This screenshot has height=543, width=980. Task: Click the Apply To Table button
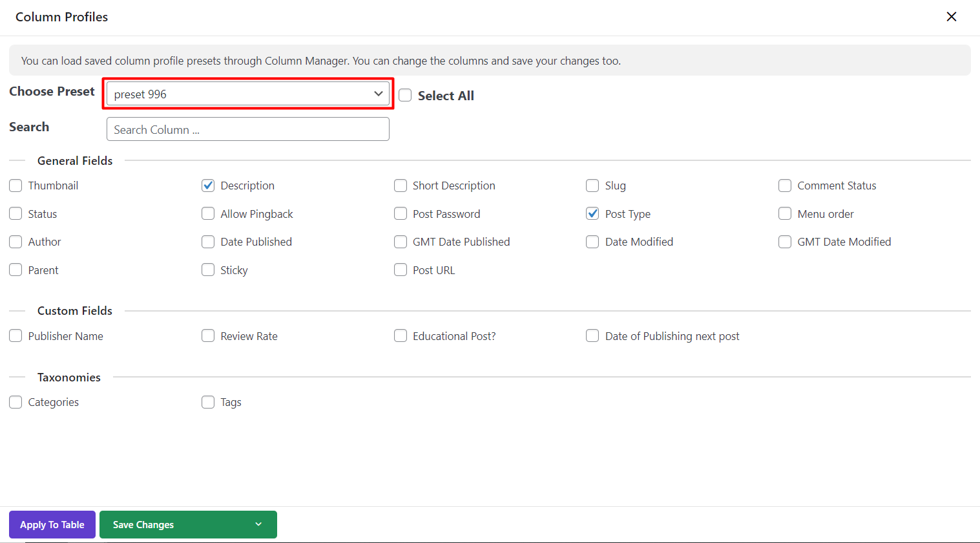[52, 524]
